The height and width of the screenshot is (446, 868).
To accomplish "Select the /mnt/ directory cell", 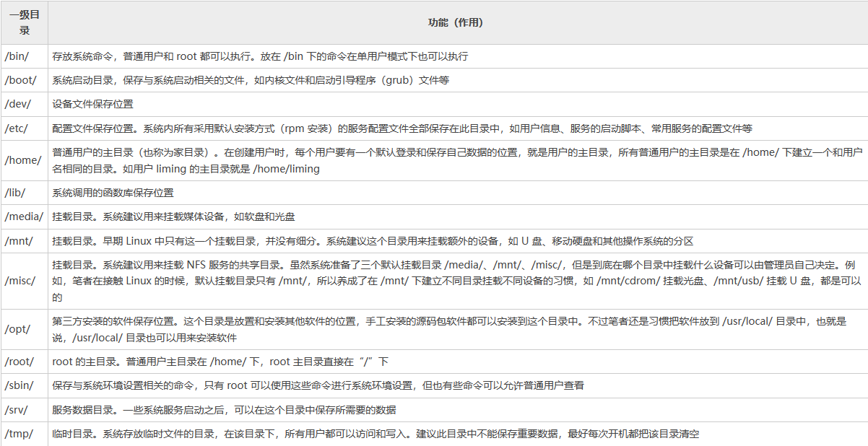I will 19,241.
